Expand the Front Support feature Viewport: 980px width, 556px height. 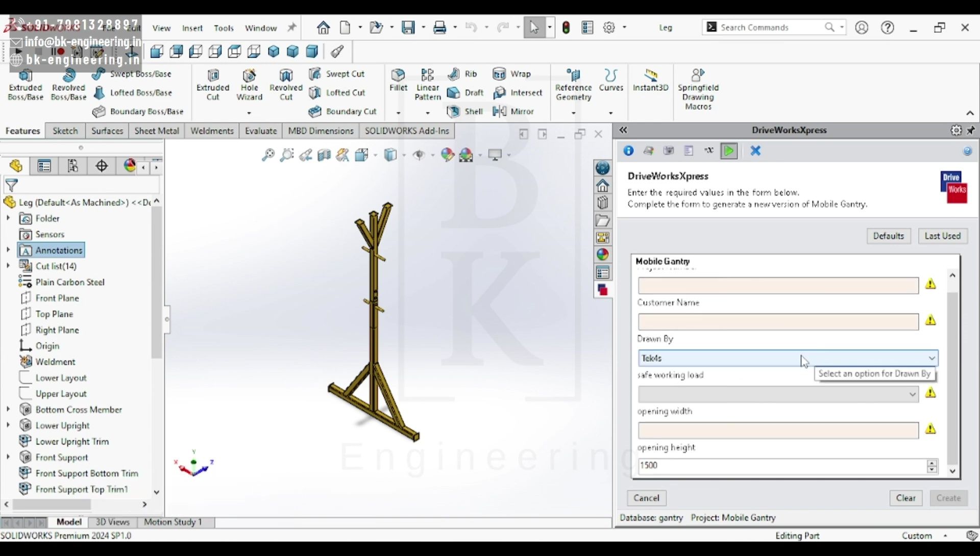8,457
